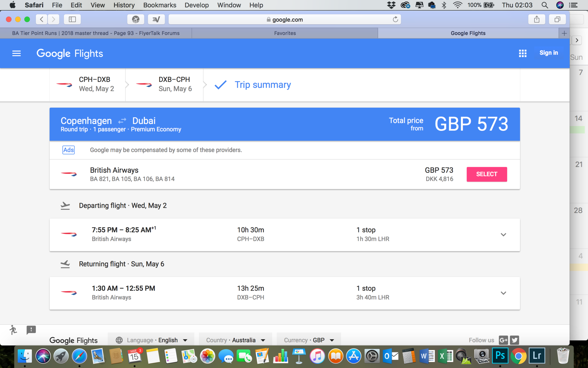Click the Spotlight search icon in menu bar
The image size is (588, 368).
pyautogui.click(x=544, y=5)
